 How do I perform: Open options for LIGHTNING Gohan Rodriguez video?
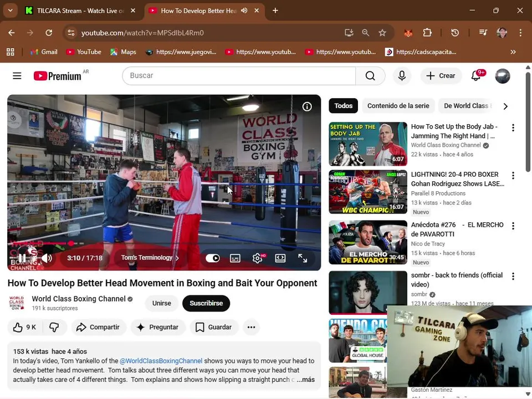pyautogui.click(x=513, y=176)
